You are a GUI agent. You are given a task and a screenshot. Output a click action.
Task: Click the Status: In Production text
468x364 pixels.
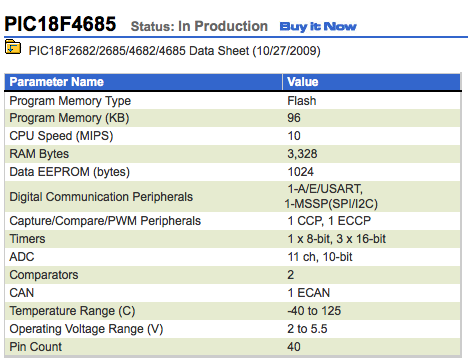point(199,26)
